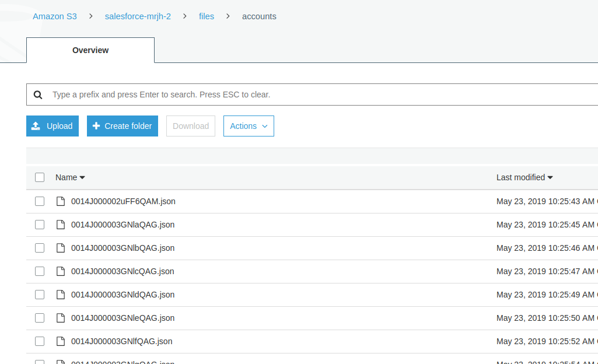The height and width of the screenshot is (364, 598).
Task: Toggle sorting via the Last modified arrow
Action: click(550, 177)
